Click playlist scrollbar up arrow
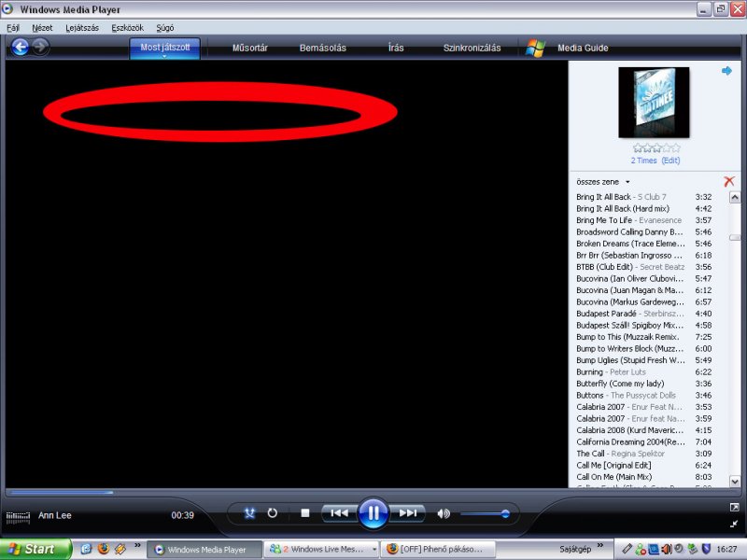This screenshot has width=747, height=560. (x=735, y=197)
